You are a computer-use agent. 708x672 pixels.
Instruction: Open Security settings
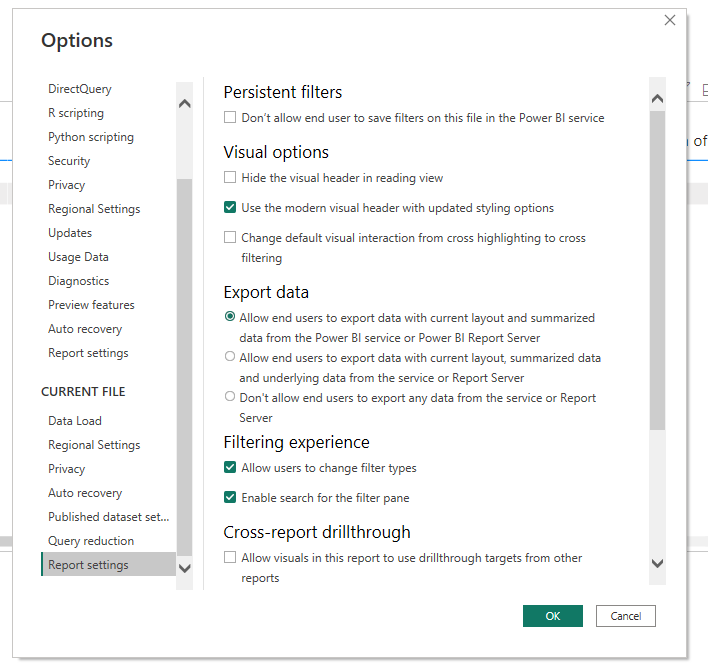click(69, 161)
